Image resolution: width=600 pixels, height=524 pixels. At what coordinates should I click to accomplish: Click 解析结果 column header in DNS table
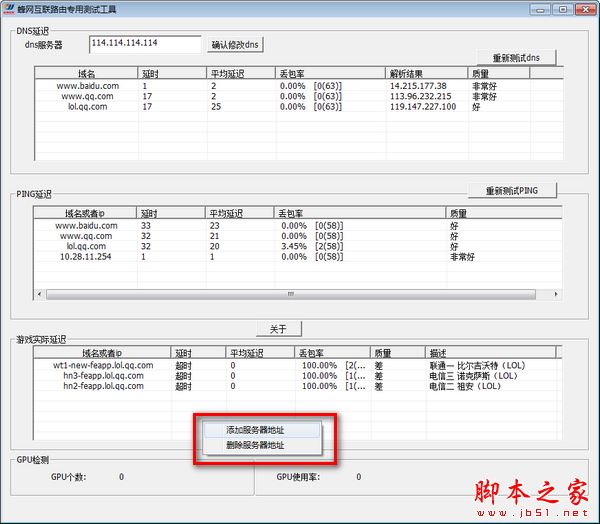(426, 73)
